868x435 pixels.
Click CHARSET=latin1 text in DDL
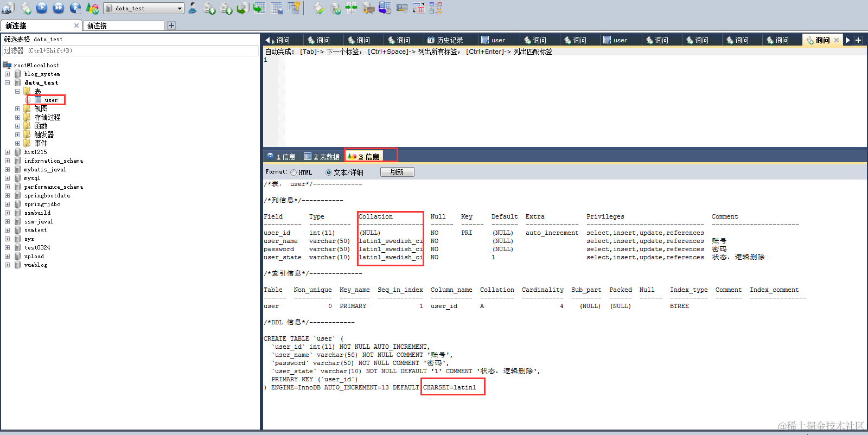pyautogui.click(x=449, y=387)
